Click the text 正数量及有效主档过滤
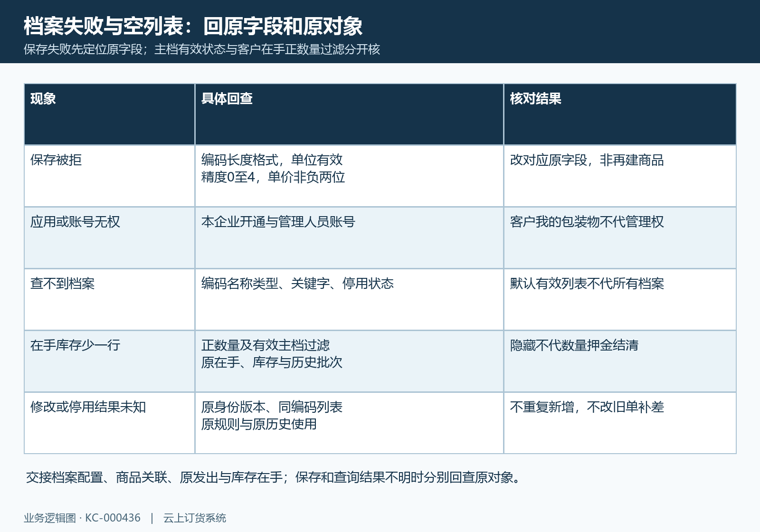The height and width of the screenshot is (532, 760). (266, 345)
